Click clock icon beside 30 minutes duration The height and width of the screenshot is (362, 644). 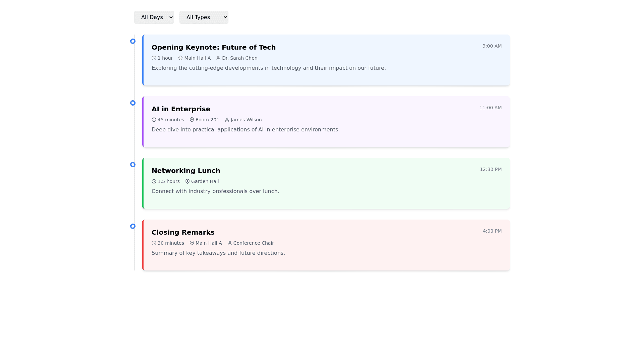(154, 243)
